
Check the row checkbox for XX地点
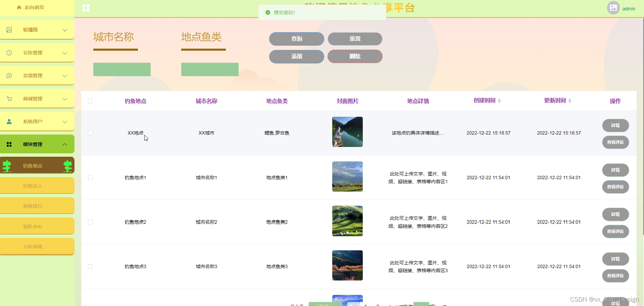point(90,133)
